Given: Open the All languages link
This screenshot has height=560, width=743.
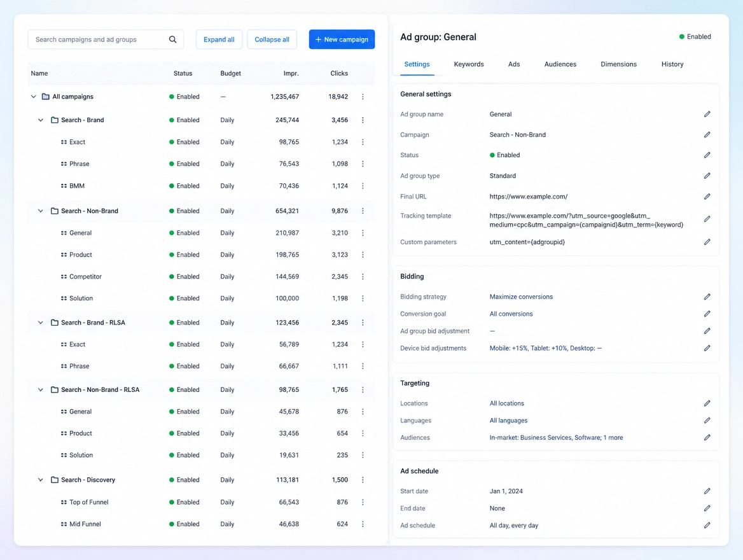Looking at the screenshot, I should (508, 421).
